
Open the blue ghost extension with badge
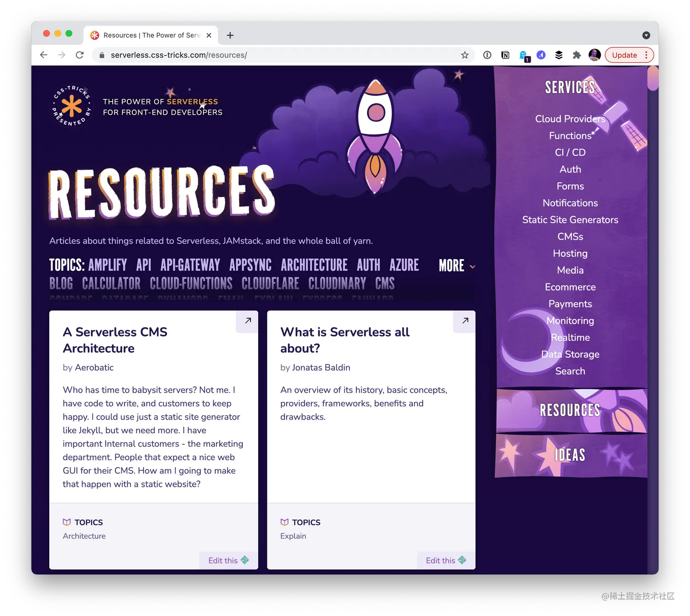[524, 56]
